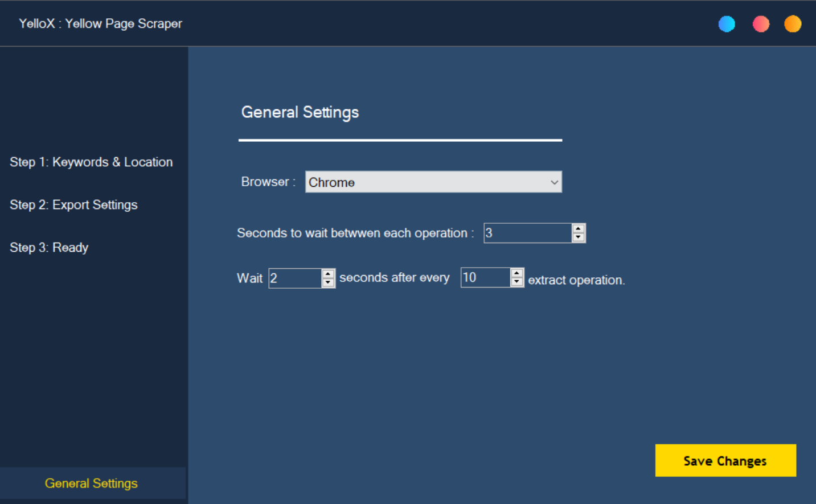Click into the Wait seconds number field

[x=295, y=278]
